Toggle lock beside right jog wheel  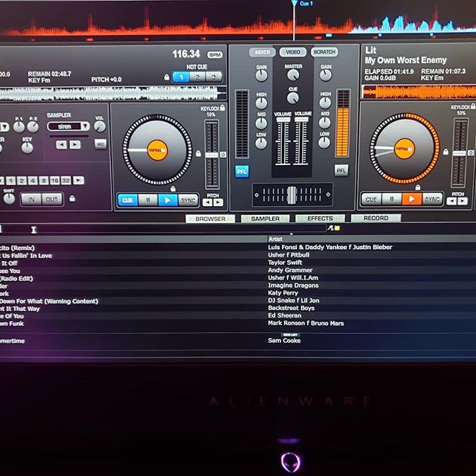click(446, 152)
